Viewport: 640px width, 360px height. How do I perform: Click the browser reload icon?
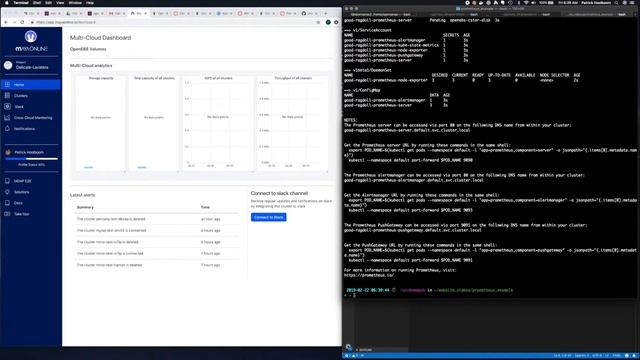[22, 22]
